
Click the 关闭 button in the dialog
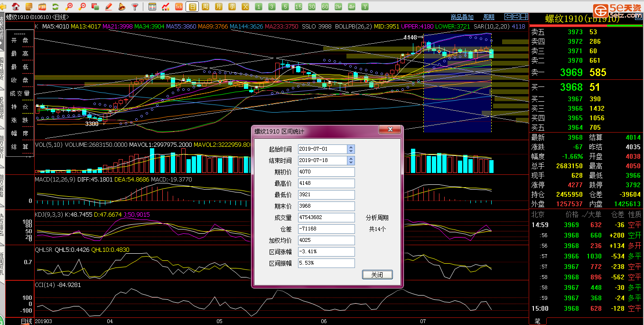click(377, 275)
